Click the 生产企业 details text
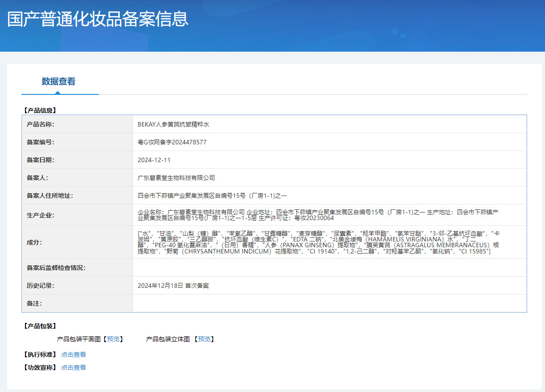This screenshot has width=545, height=392. tap(318, 215)
